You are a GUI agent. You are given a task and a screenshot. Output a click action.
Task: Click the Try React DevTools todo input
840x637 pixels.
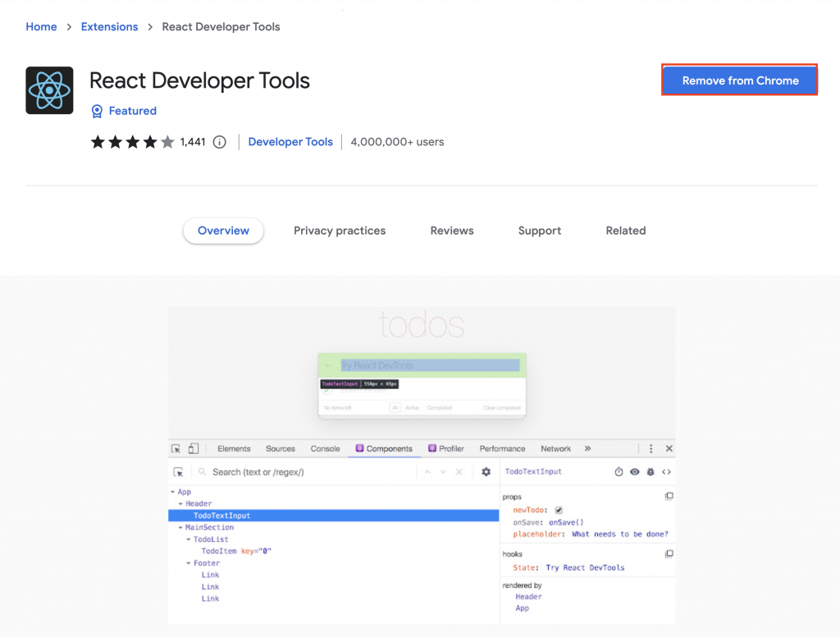pyautogui.click(x=430, y=365)
